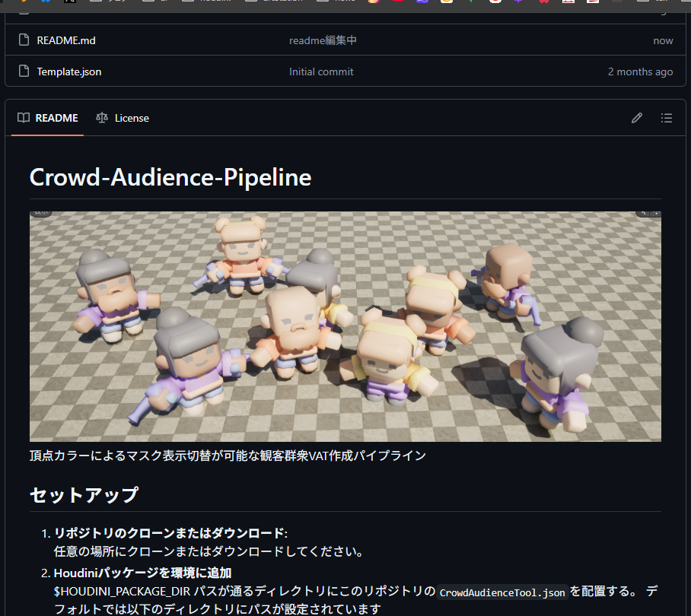
Task: Click the セットアップ heading
Action: pos(84,495)
